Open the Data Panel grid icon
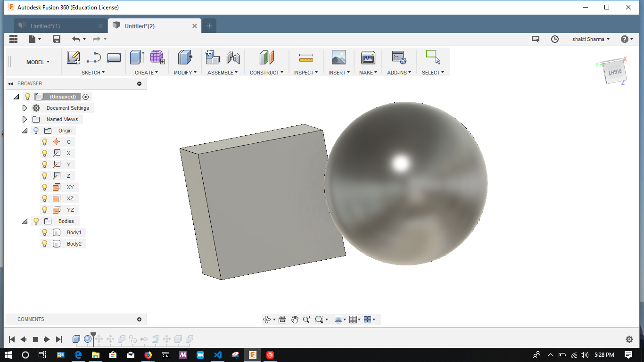Image resolution: width=644 pixels, height=362 pixels. click(x=13, y=39)
